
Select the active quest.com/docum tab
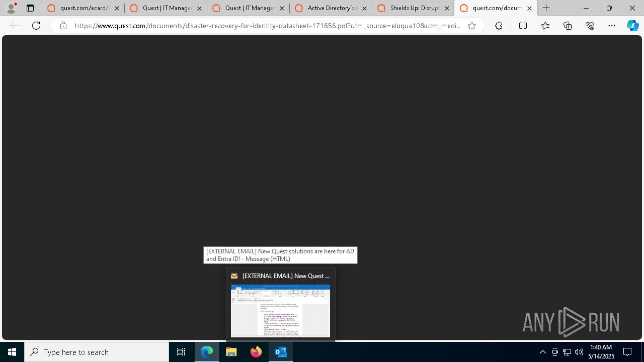click(x=496, y=8)
